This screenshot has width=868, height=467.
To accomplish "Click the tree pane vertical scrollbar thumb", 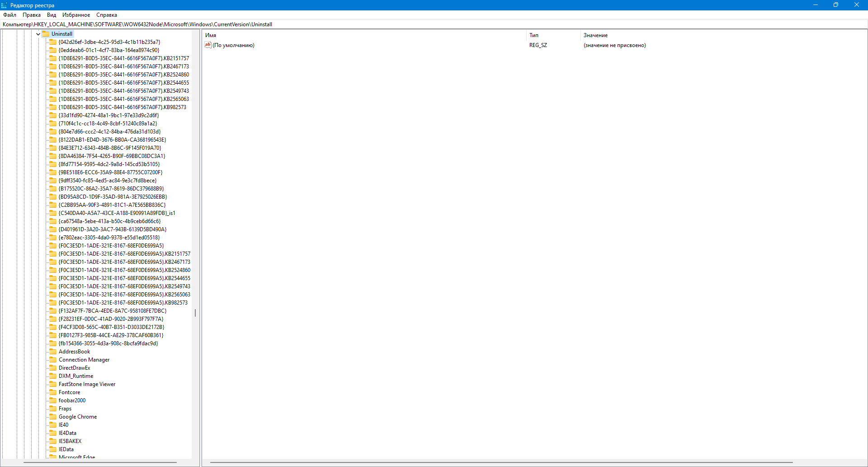I will (195, 313).
